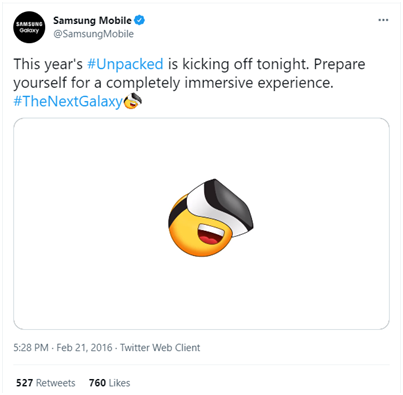This screenshot has height=395, width=403.
Task: Open the large VR headset emoji image
Action: click(x=211, y=217)
